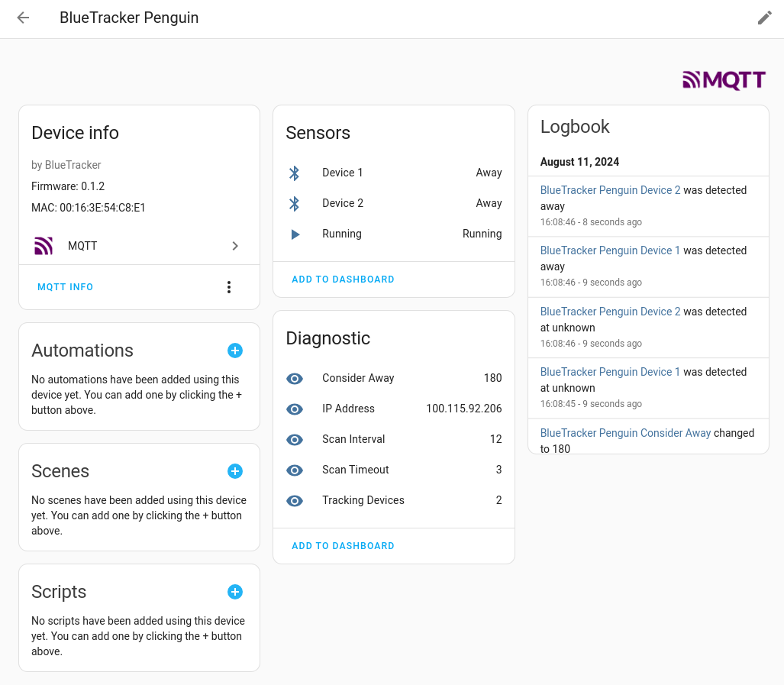Click the back arrow icon
This screenshot has height=685, width=784.
coord(23,18)
